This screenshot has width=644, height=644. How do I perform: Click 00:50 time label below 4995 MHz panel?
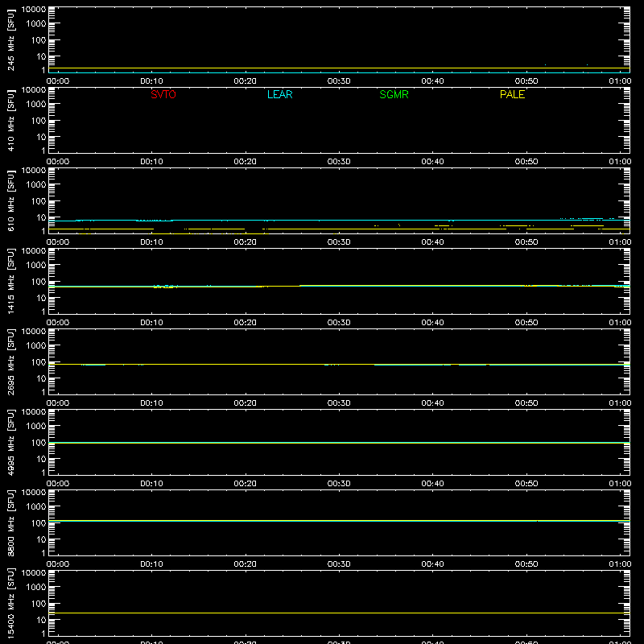click(526, 484)
